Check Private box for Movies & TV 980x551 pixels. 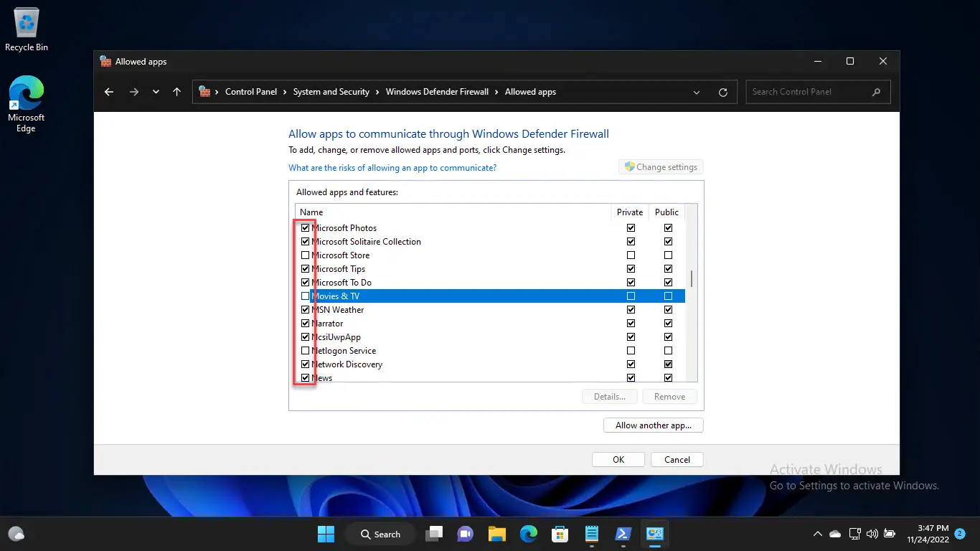(631, 296)
